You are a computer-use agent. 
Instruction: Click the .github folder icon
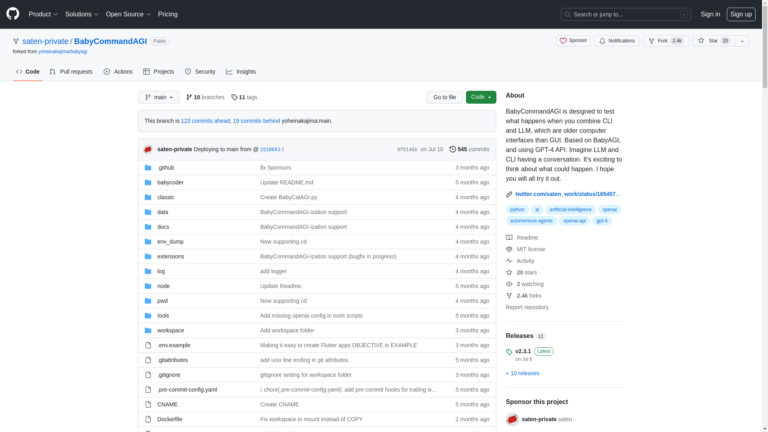(148, 167)
